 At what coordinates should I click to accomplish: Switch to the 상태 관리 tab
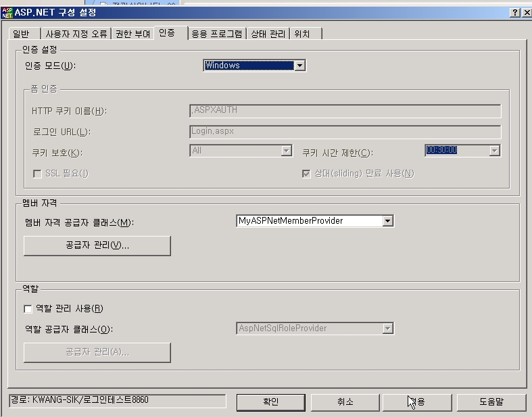tap(268, 34)
